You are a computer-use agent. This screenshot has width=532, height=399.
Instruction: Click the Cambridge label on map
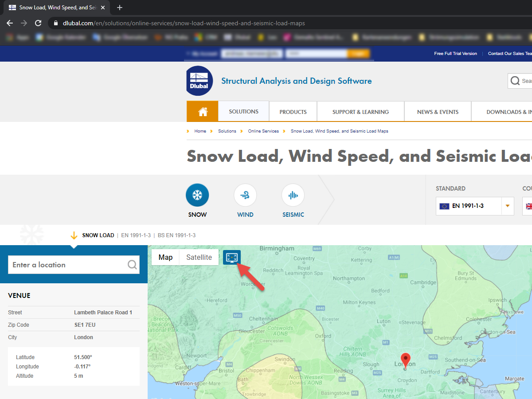pyautogui.click(x=423, y=282)
